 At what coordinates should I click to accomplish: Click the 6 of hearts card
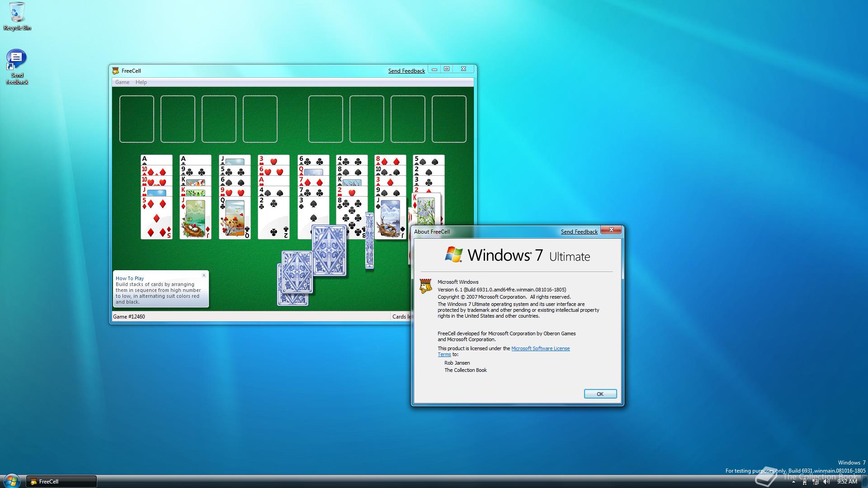(x=274, y=171)
